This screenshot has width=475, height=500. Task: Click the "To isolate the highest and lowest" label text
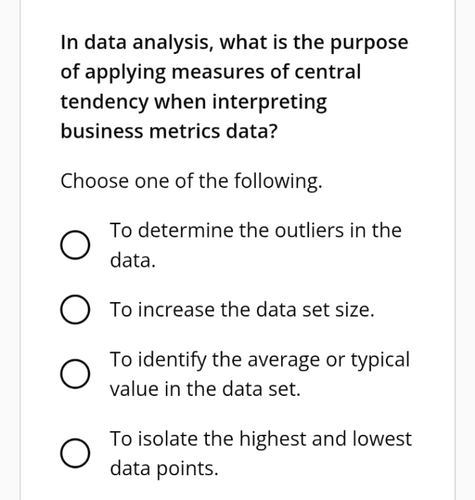point(261,439)
